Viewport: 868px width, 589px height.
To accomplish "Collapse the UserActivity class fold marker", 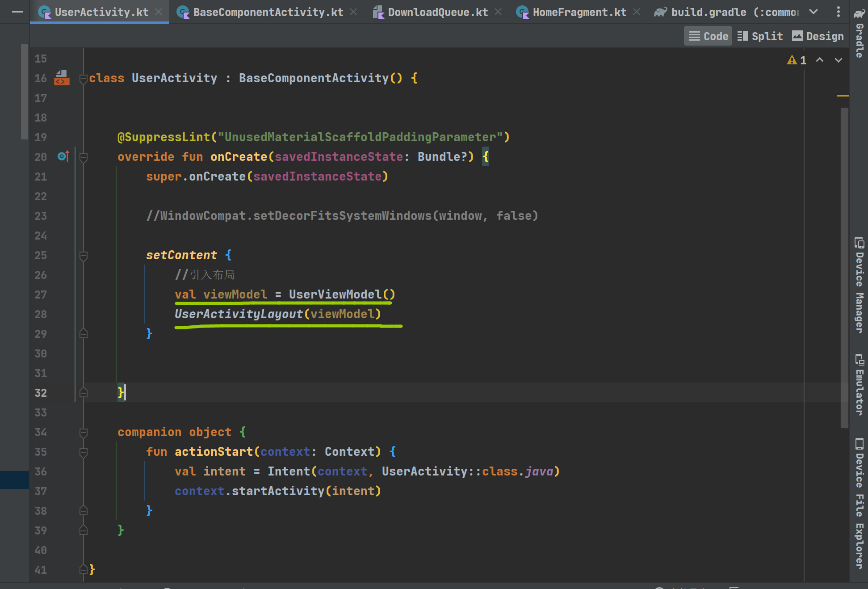I will coord(83,79).
